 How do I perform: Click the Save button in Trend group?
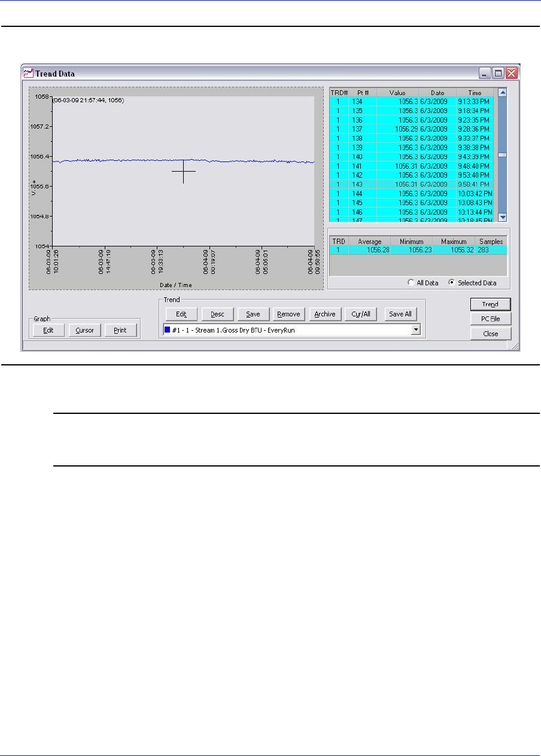click(x=253, y=314)
